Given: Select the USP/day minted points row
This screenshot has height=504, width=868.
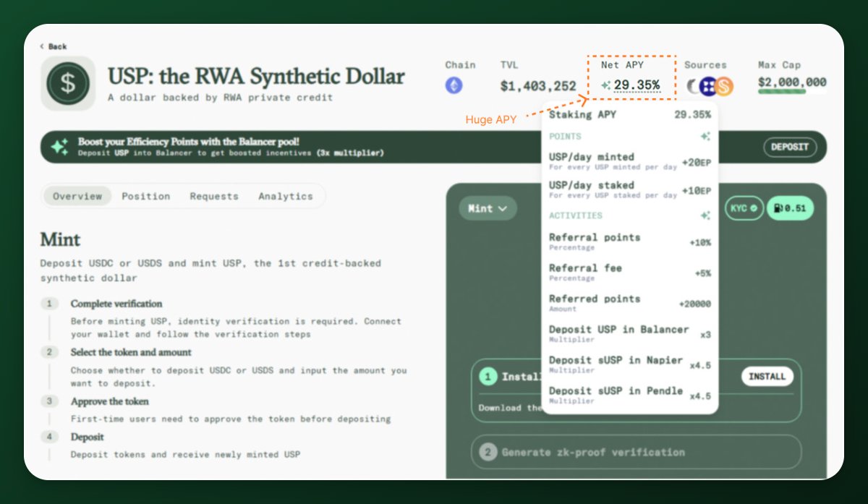Looking at the screenshot, I should (x=629, y=161).
